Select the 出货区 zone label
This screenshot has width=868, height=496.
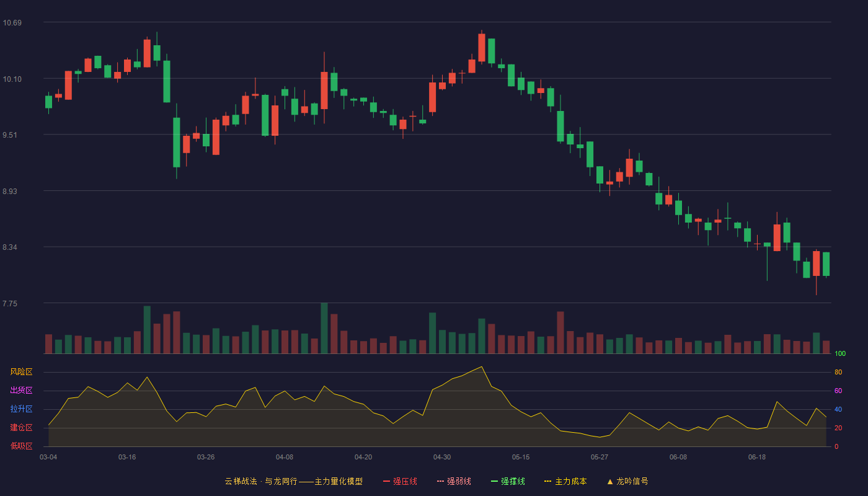pos(21,391)
